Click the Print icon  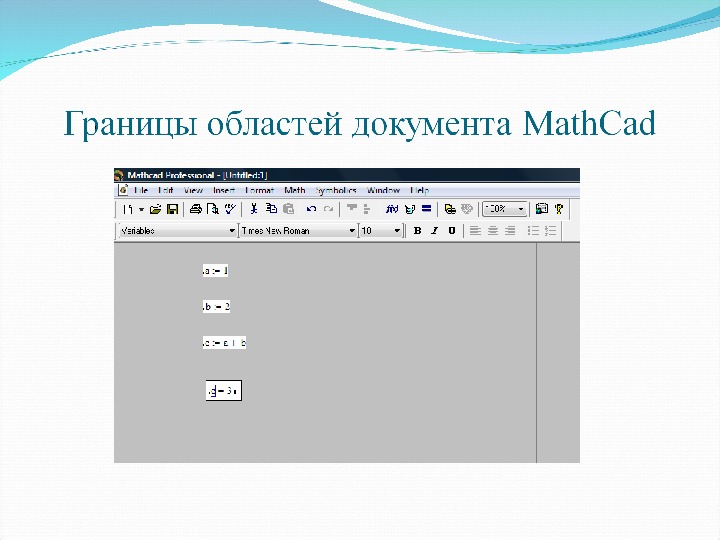tap(196, 209)
